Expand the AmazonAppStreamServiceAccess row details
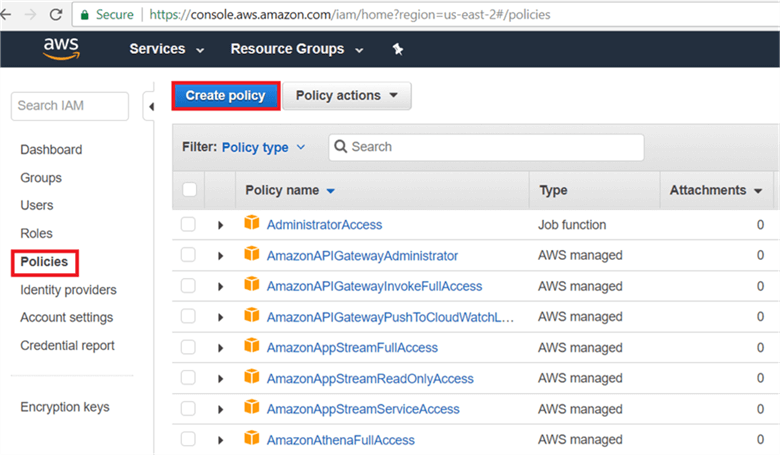The height and width of the screenshot is (455, 780). point(220,410)
